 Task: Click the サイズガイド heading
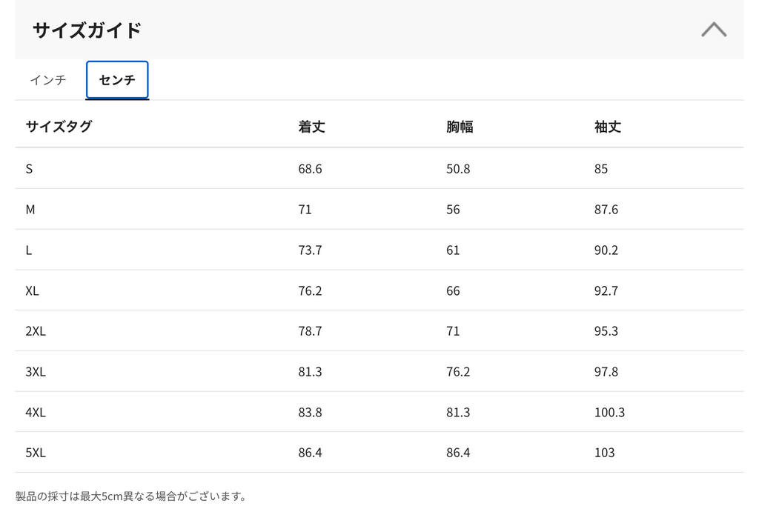tap(87, 30)
